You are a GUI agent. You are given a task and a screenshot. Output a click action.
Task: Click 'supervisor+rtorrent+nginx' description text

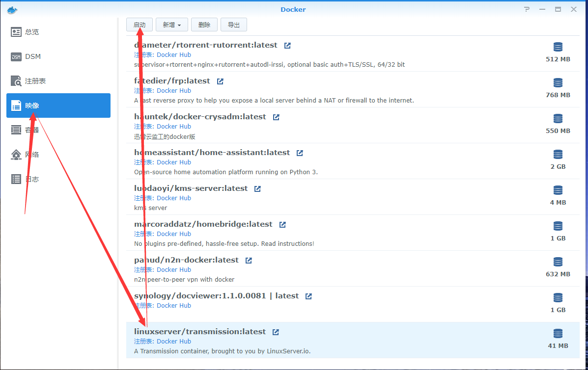pos(270,65)
